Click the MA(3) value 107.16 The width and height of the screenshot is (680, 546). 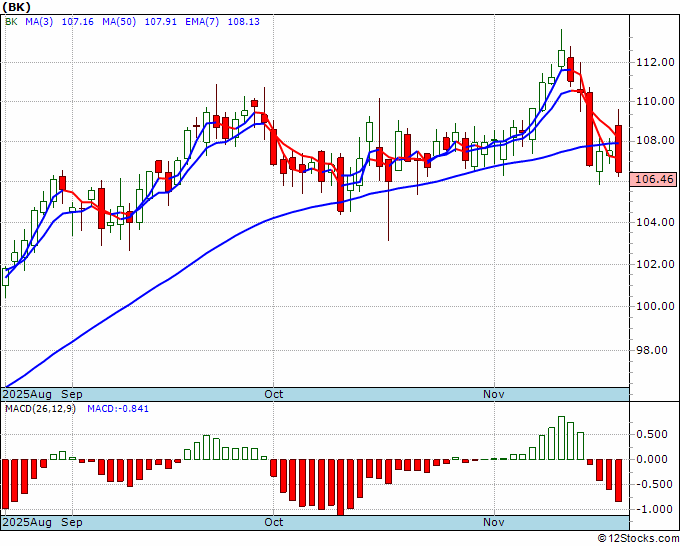[78, 22]
